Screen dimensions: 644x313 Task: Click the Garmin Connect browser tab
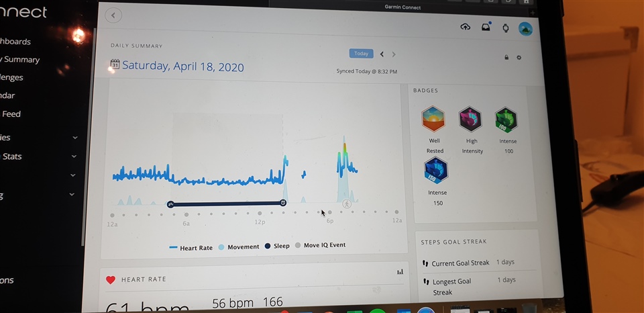coord(402,7)
